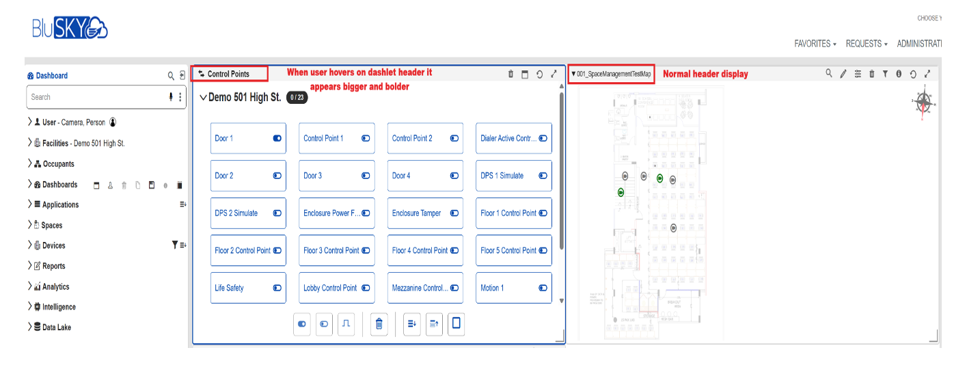Click the filter funnel icon in map header
Screen dimensions: 980x376
pos(885,74)
